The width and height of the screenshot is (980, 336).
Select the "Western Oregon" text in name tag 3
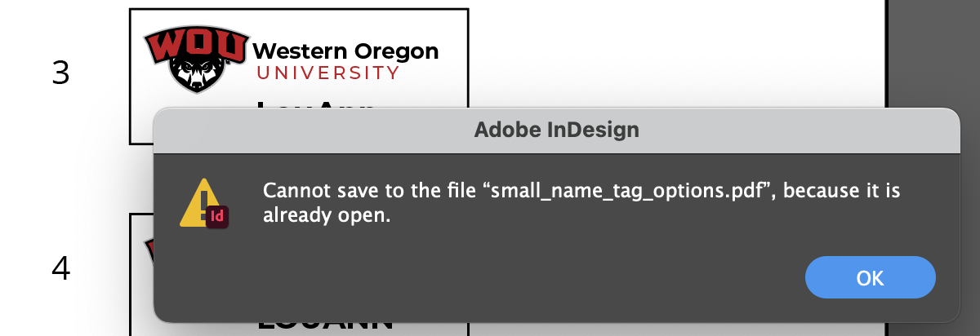tap(345, 51)
